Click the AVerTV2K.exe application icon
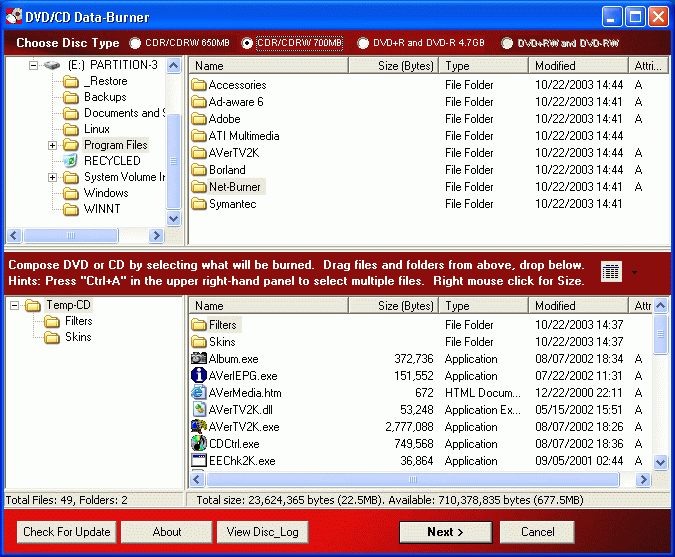This screenshot has height=557, width=675. click(198, 427)
